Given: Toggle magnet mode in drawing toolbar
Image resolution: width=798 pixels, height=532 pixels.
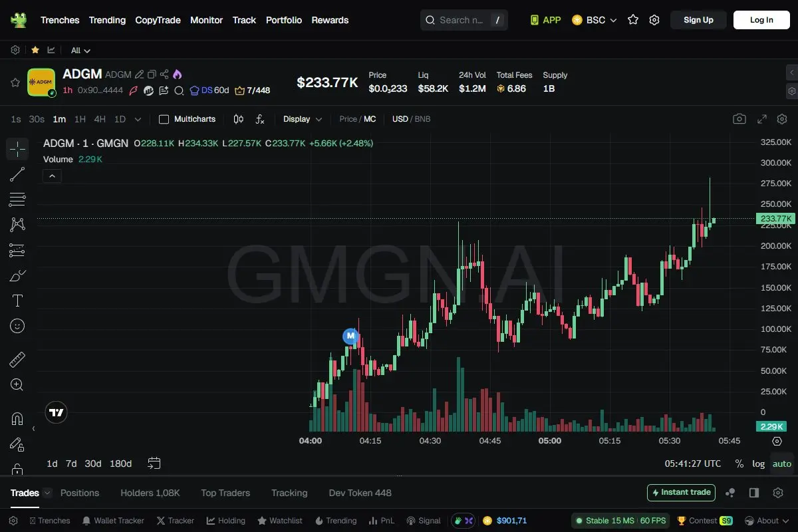Looking at the screenshot, I should 17,419.
